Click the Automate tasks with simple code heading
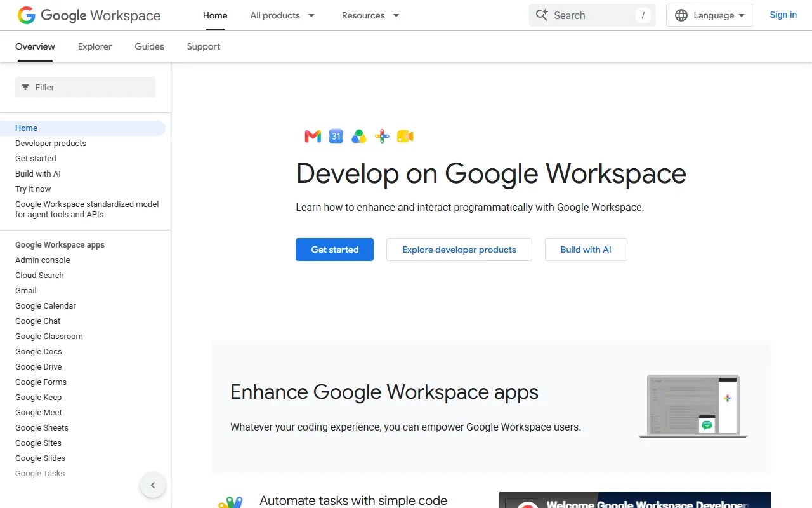 [x=353, y=500]
